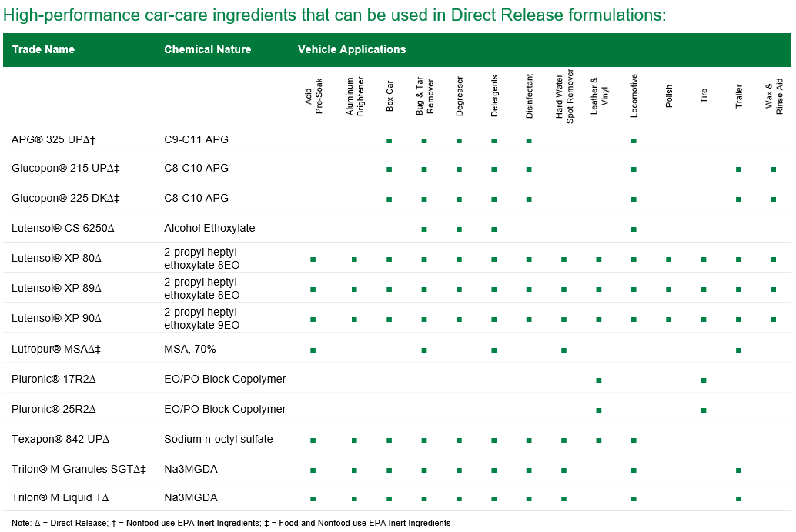Select the Trilon® M Granules SGT row name
The image size is (796, 532).
pyautogui.click(x=79, y=469)
